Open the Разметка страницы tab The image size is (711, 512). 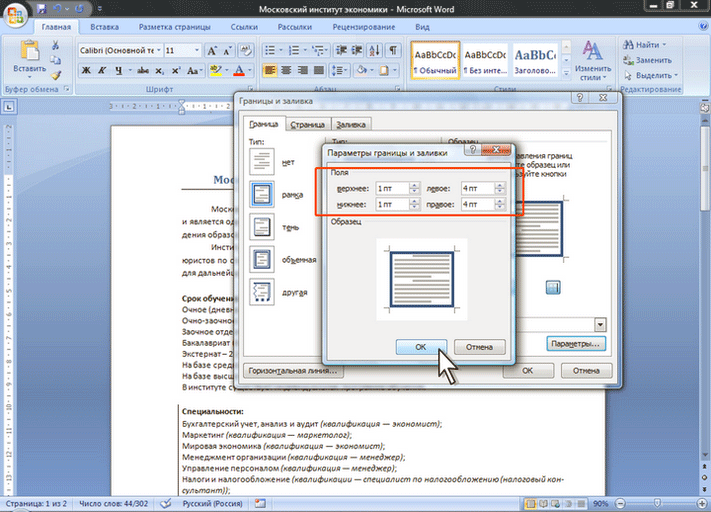pos(175,27)
